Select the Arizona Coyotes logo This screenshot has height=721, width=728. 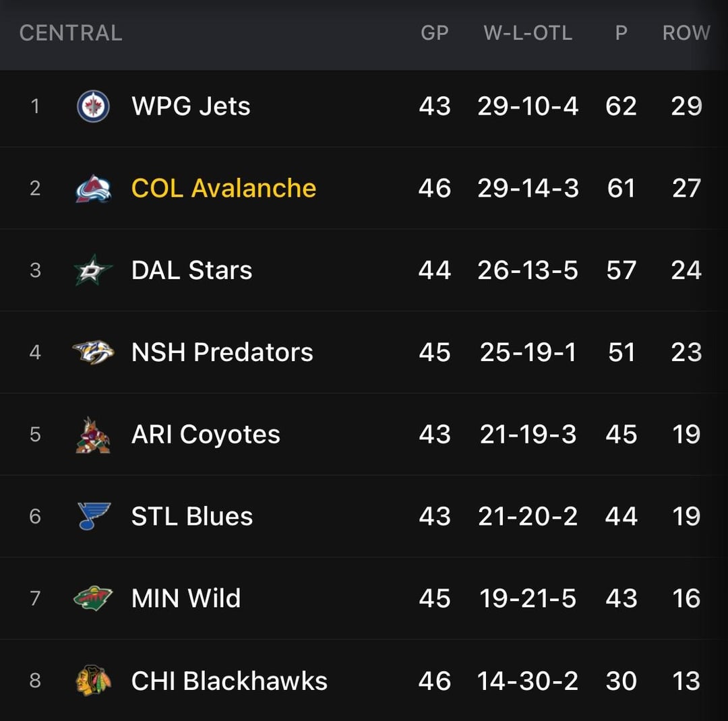coord(93,435)
